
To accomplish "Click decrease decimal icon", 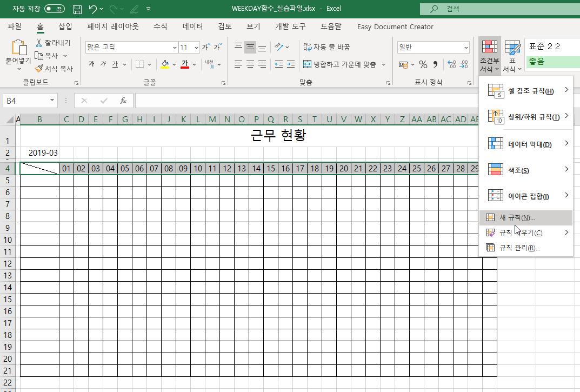I will 464,64.
